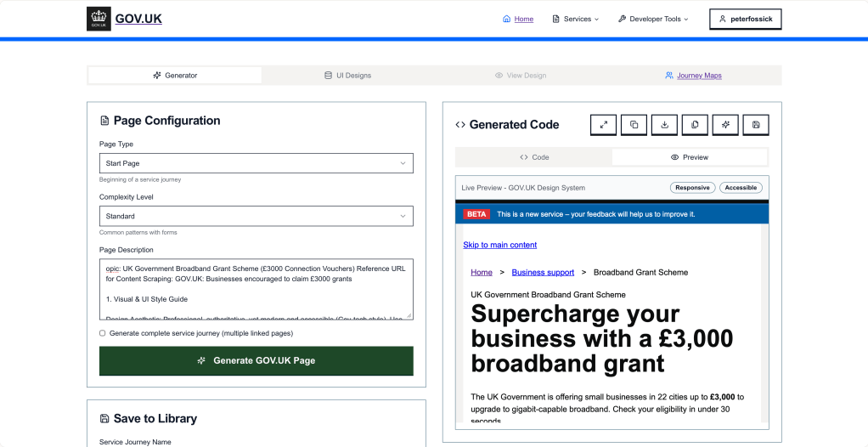Click the sparkle enhance icon button
Viewport: 868px width, 447px height.
pos(725,125)
